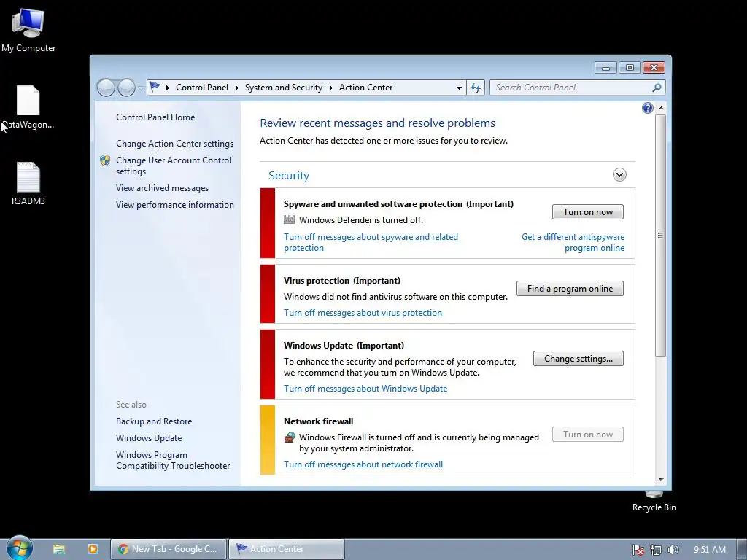Screen dimensions: 747x560
Task: Expand the arrow after System and Security
Action: [x=330, y=87]
